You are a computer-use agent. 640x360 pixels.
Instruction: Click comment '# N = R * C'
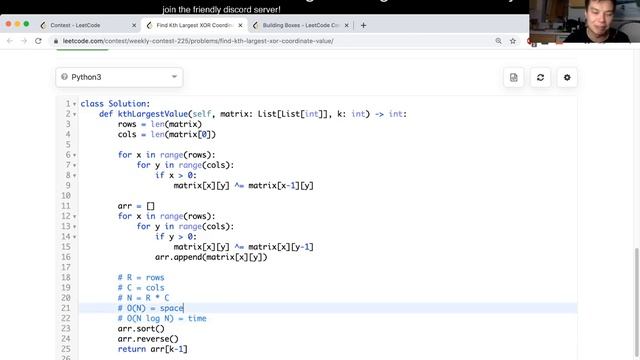[143, 298]
